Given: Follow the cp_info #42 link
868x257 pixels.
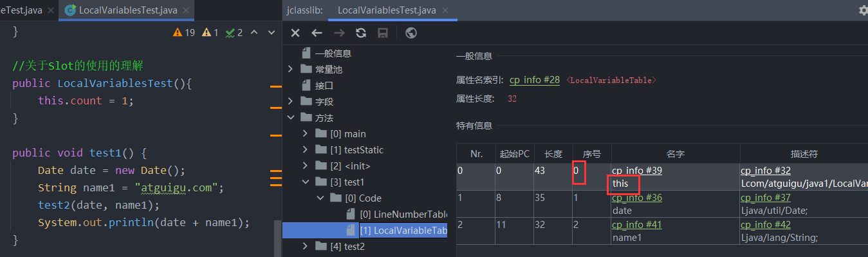Looking at the screenshot, I should (x=766, y=225).
